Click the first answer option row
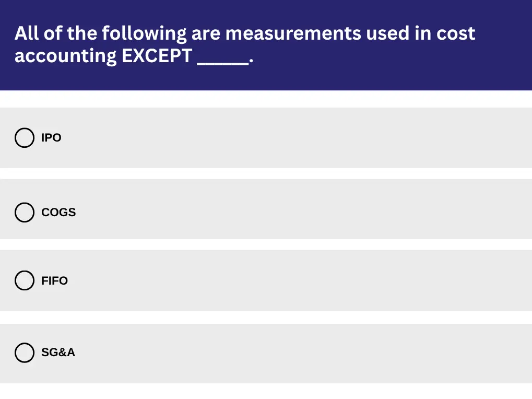The width and height of the screenshot is (532, 399). [266, 137]
